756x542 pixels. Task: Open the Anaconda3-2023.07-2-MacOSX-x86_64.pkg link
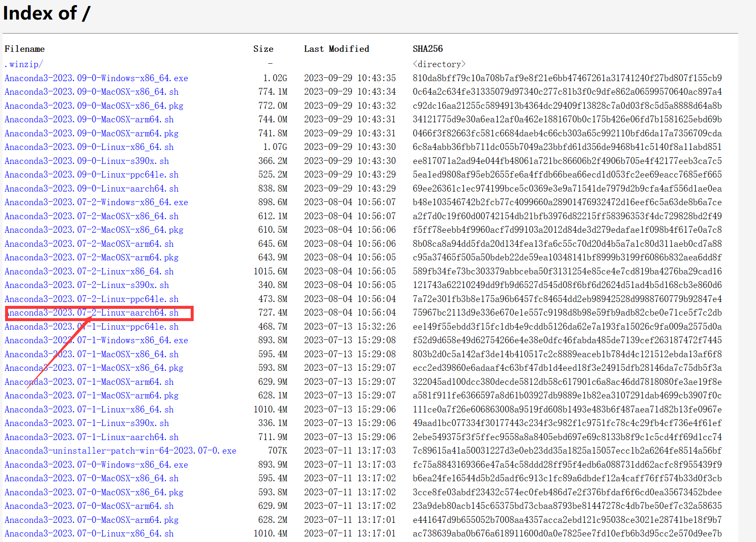(94, 230)
